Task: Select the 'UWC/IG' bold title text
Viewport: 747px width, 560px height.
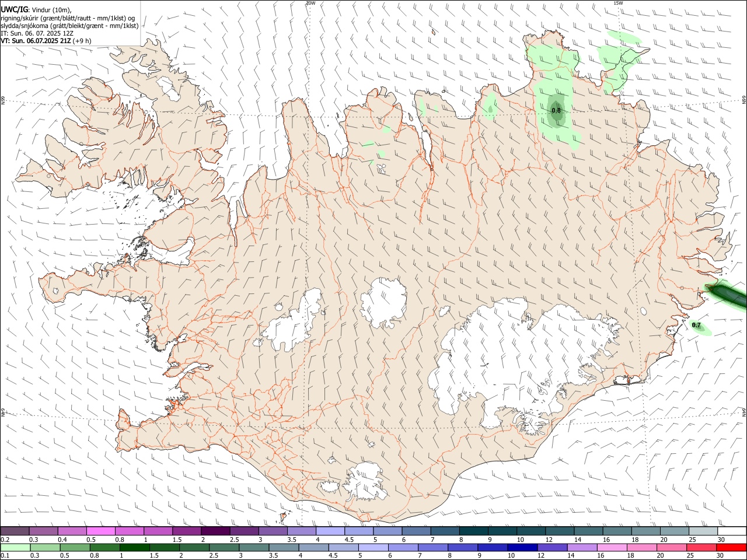Action: [13, 9]
